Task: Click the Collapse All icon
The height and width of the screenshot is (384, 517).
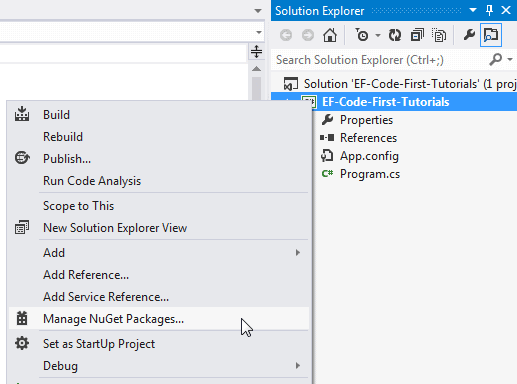Action: pos(417,35)
